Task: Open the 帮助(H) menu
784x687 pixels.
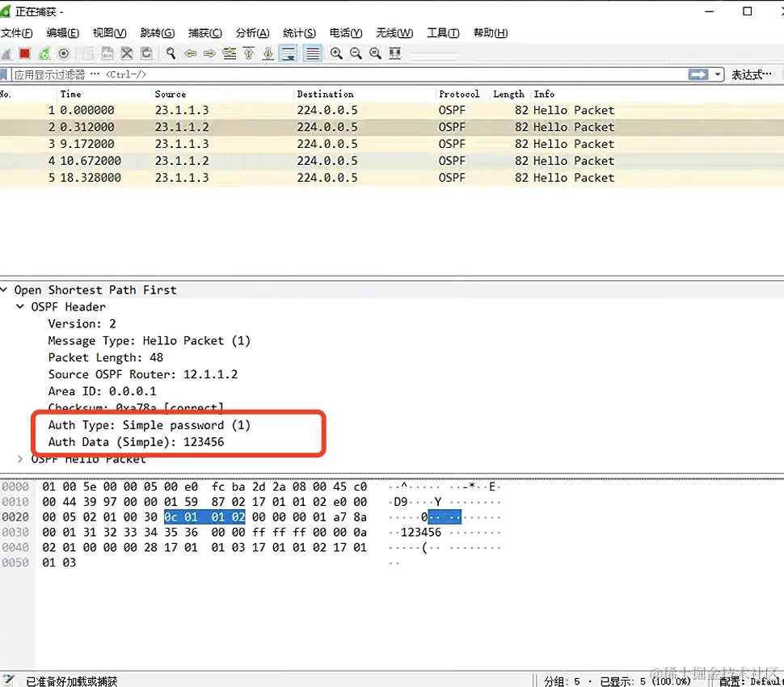Action: [491, 33]
